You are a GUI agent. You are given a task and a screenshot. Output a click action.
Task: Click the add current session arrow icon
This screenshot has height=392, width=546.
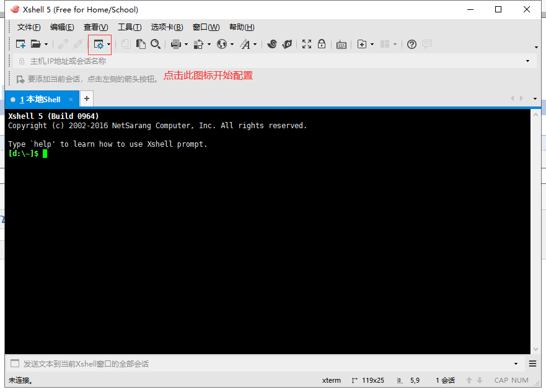click(20, 79)
